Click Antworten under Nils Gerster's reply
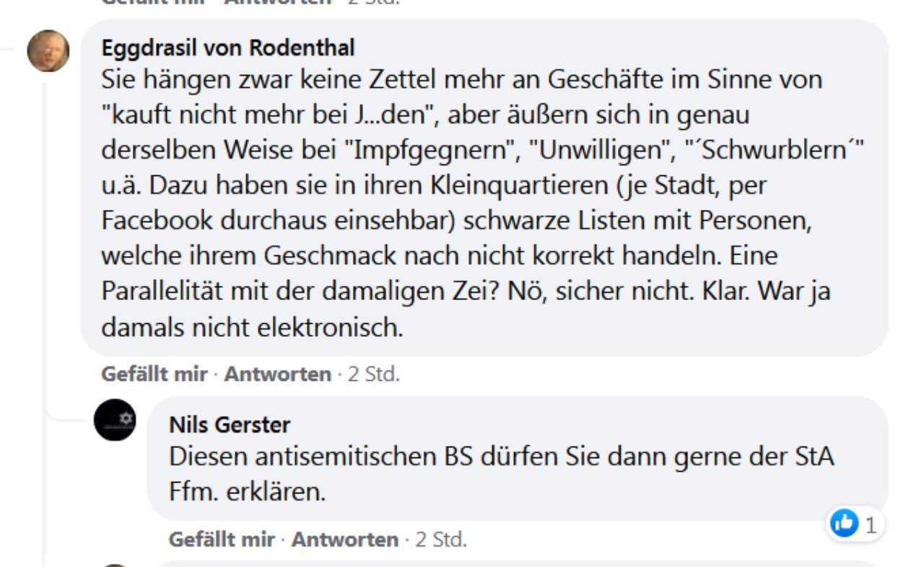 click(x=345, y=540)
